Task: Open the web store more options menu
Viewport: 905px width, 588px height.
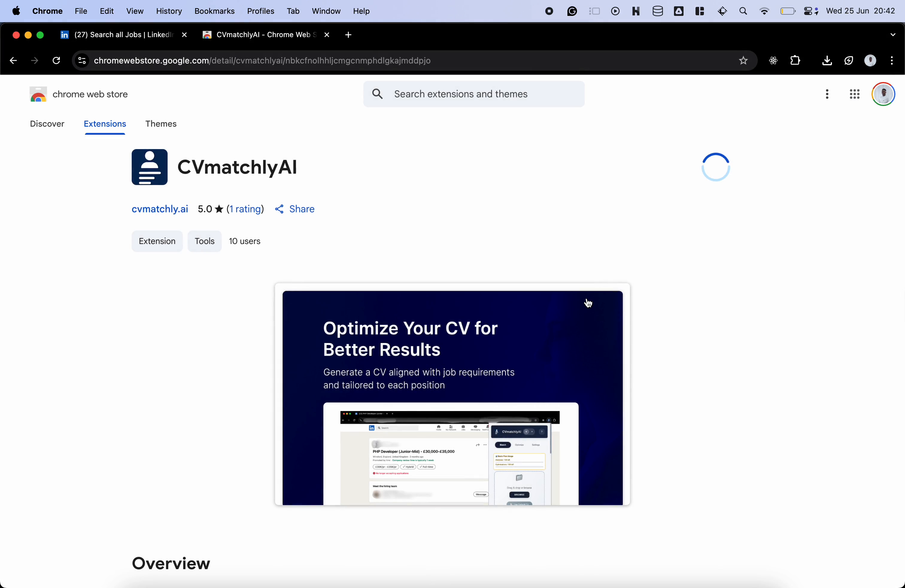Action: [x=827, y=94]
